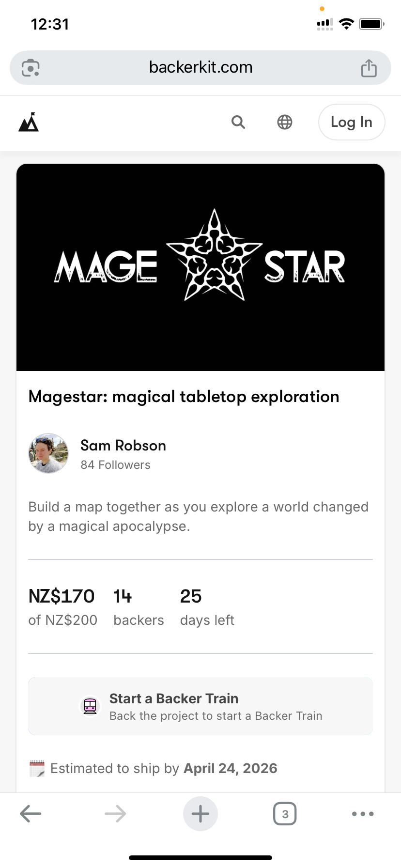Tap the page share icon
401x868 pixels.
(369, 68)
